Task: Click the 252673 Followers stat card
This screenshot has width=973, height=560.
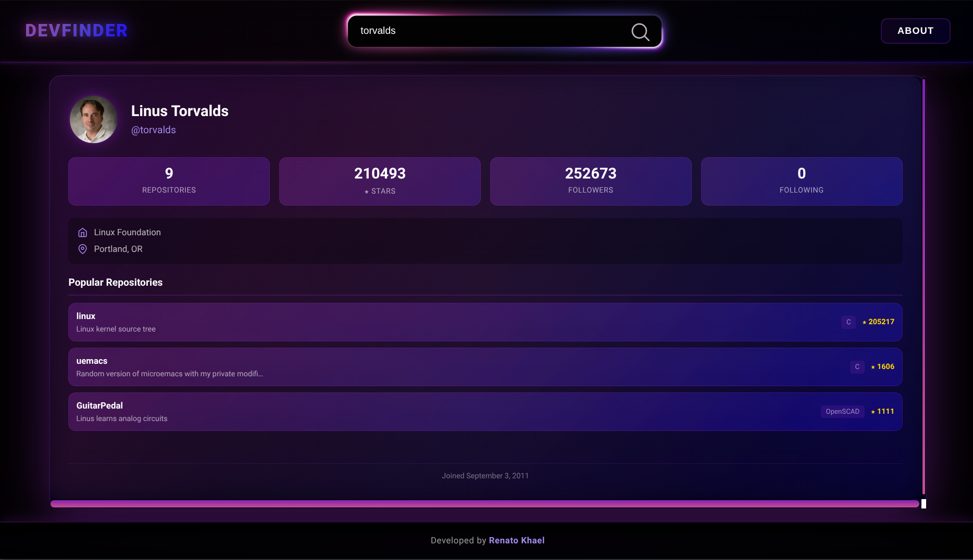Action: [x=591, y=181]
